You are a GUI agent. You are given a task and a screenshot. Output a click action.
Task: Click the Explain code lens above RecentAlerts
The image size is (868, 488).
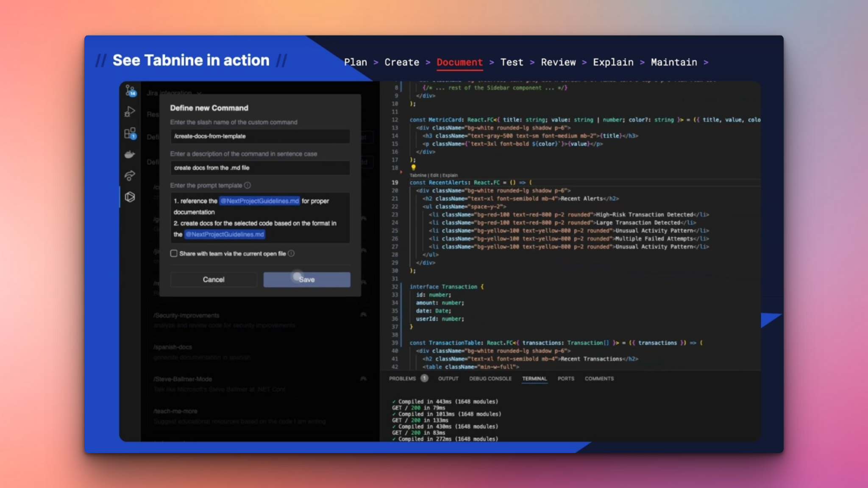[450, 175]
